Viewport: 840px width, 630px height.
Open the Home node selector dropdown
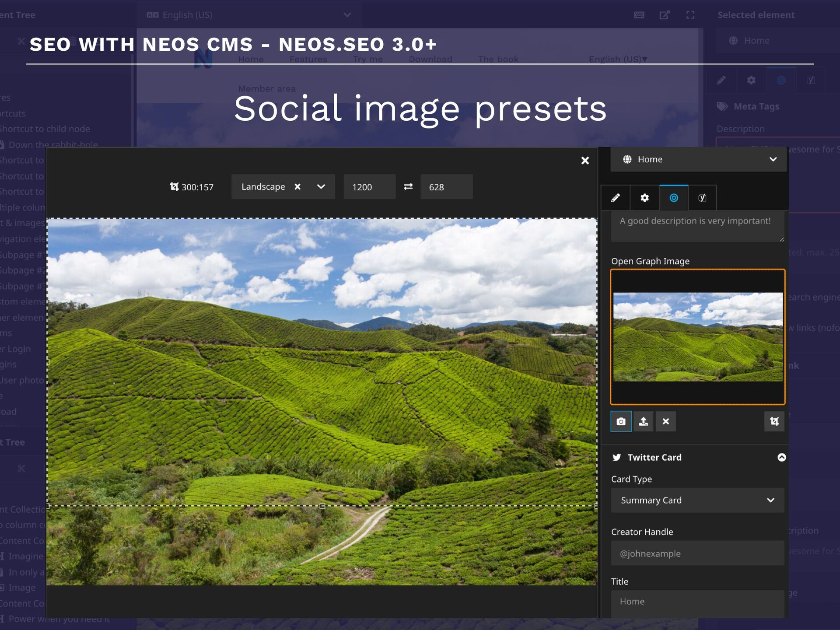698,159
